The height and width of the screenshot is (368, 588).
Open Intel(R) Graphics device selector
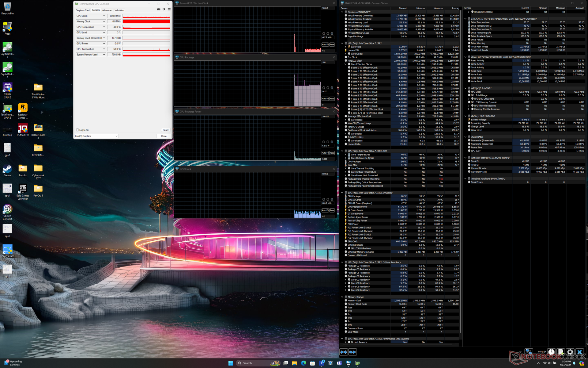tap(96, 136)
